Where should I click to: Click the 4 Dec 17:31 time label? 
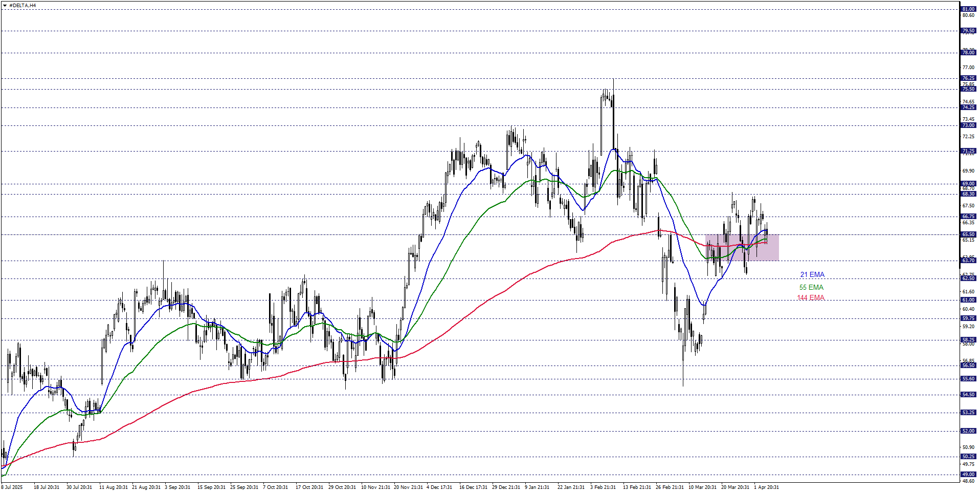tap(439, 487)
